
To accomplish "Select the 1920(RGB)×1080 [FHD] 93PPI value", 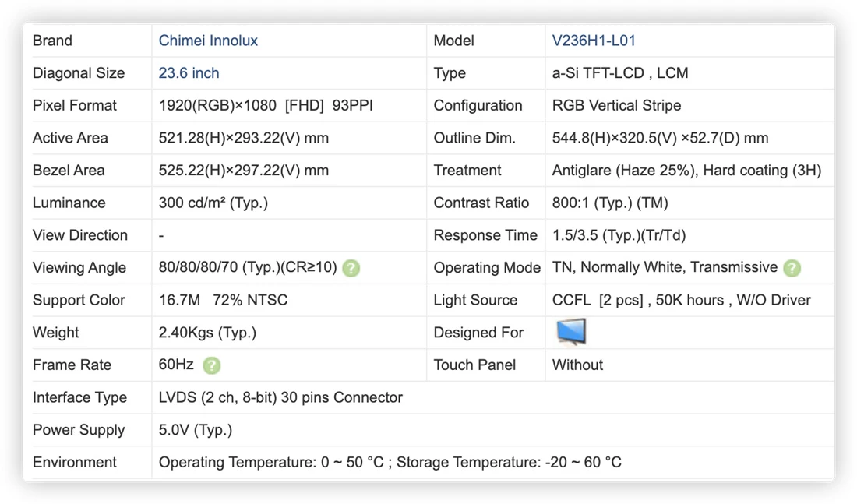I will coord(266,105).
